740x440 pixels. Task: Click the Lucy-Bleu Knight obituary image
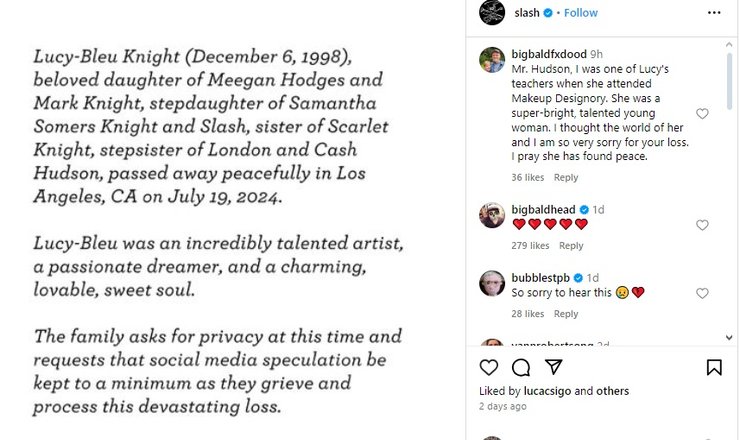point(230,220)
